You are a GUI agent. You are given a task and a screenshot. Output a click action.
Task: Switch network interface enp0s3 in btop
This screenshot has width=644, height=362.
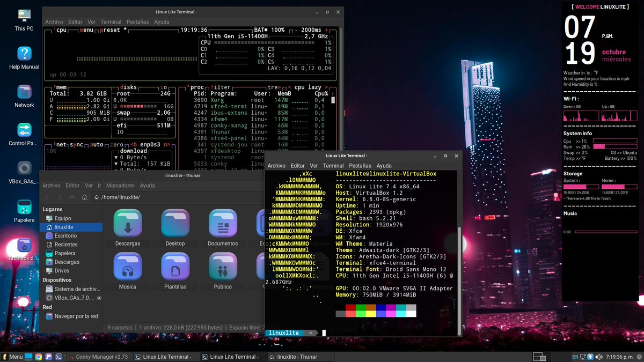150,145
